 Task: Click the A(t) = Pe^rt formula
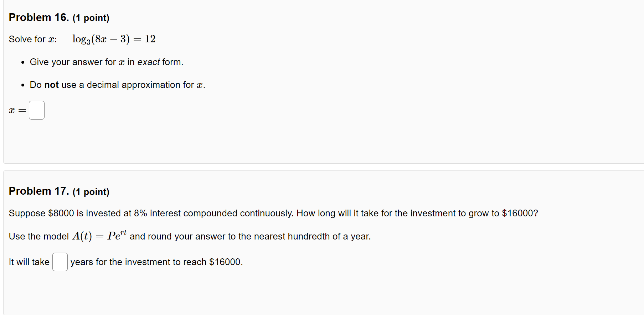pos(99,236)
